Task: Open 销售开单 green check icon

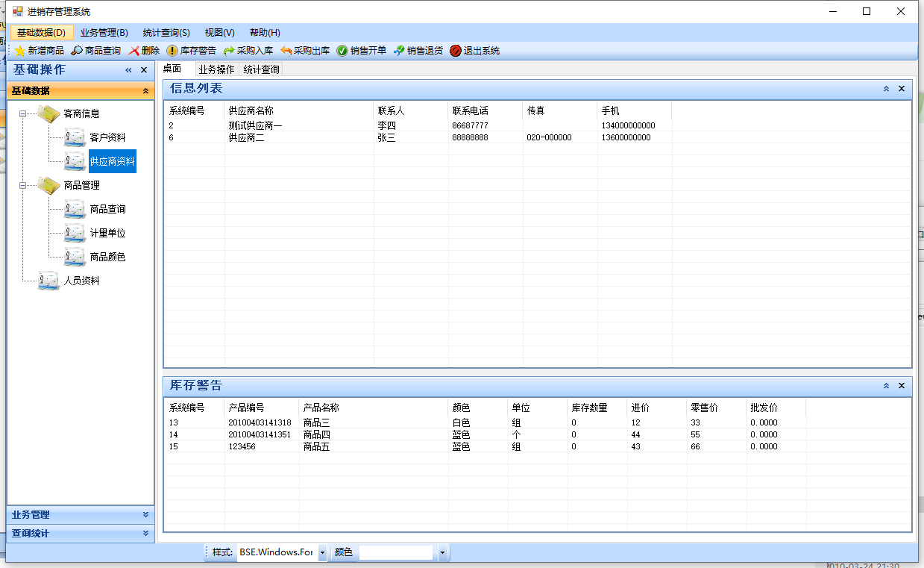Action: coord(342,51)
